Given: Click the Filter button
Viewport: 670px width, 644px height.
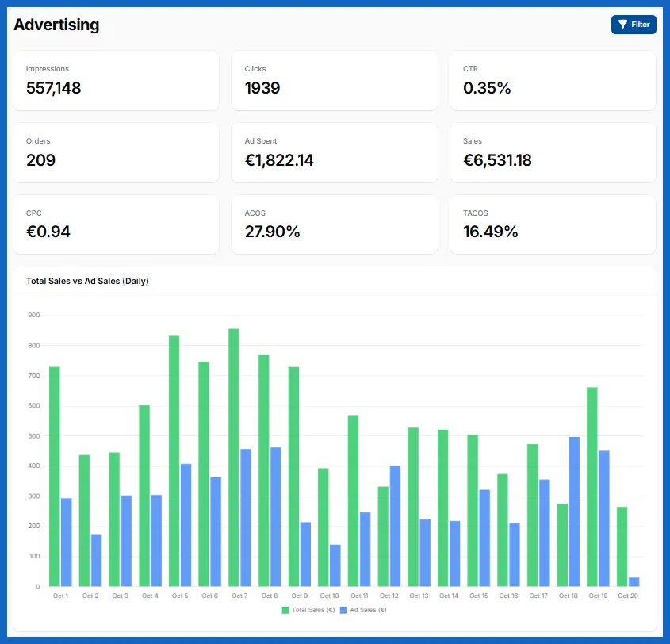Looking at the screenshot, I should coord(634,25).
